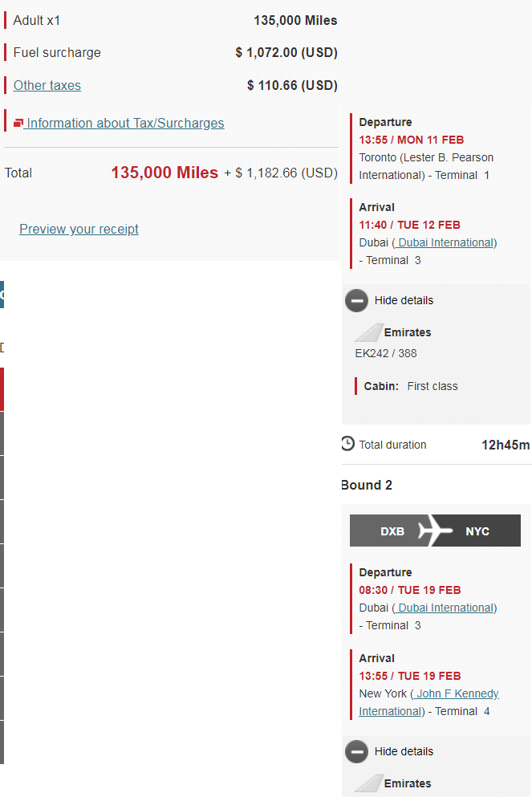Click Preview your receipt
The width and height of the screenshot is (532, 797).
tap(79, 229)
